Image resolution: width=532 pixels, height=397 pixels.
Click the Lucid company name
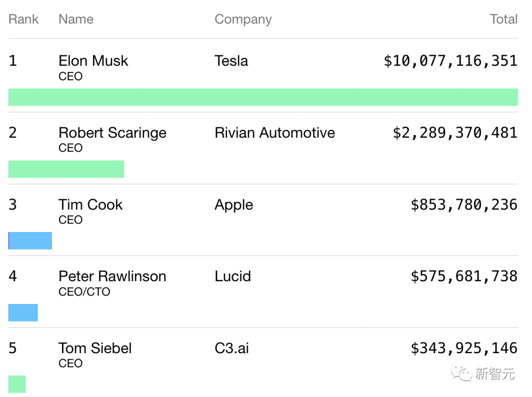pos(233,276)
